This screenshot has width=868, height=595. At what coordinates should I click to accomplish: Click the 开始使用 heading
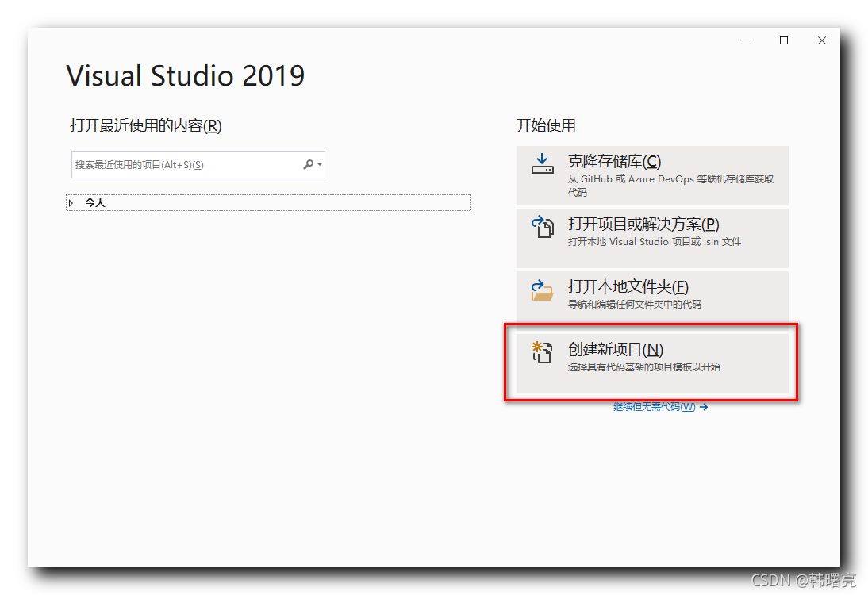click(546, 125)
